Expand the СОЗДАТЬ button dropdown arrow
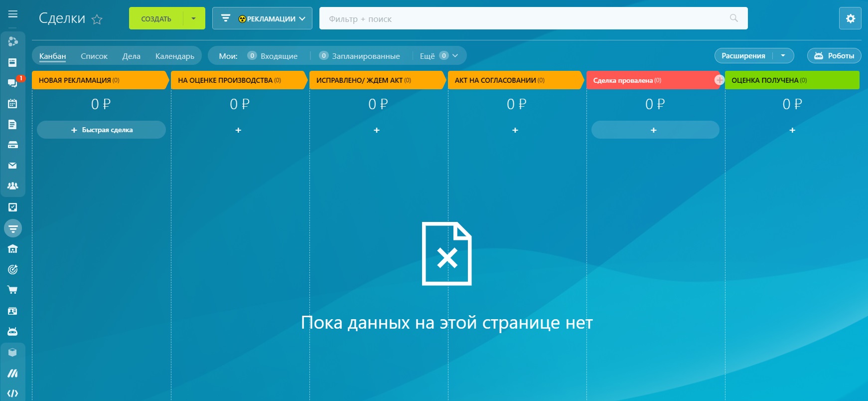Screen dimensions: 868x401 click(194, 18)
